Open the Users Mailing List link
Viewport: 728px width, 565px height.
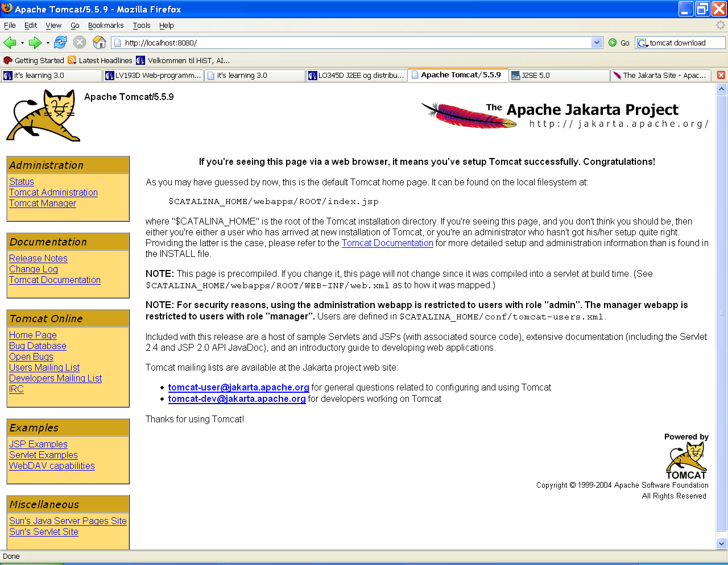[44, 367]
